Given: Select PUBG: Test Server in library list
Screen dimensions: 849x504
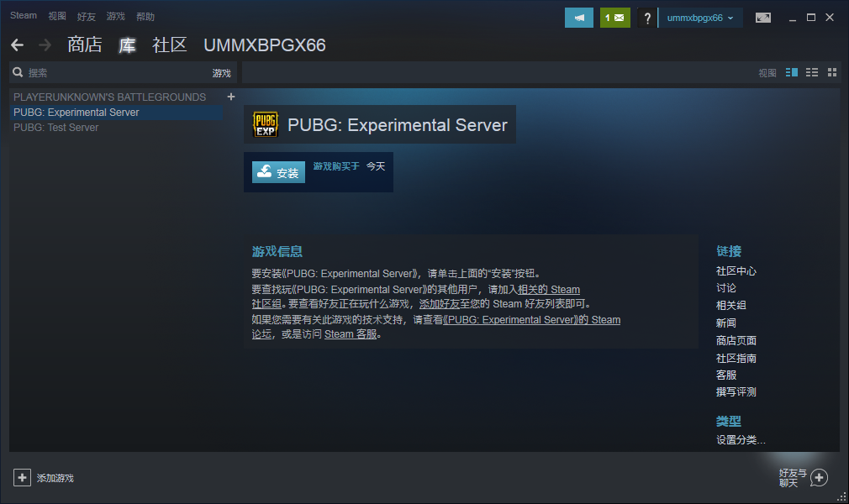Looking at the screenshot, I should (55, 127).
